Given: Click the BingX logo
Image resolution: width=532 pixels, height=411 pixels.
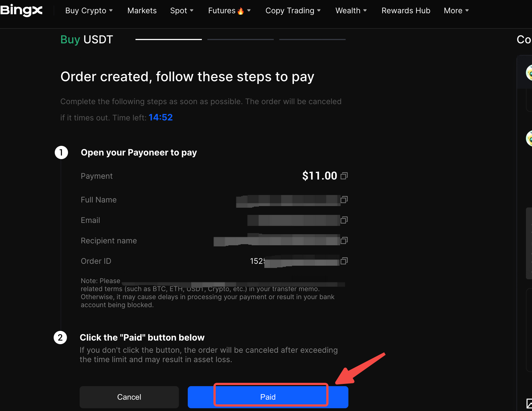Looking at the screenshot, I should pos(21,10).
